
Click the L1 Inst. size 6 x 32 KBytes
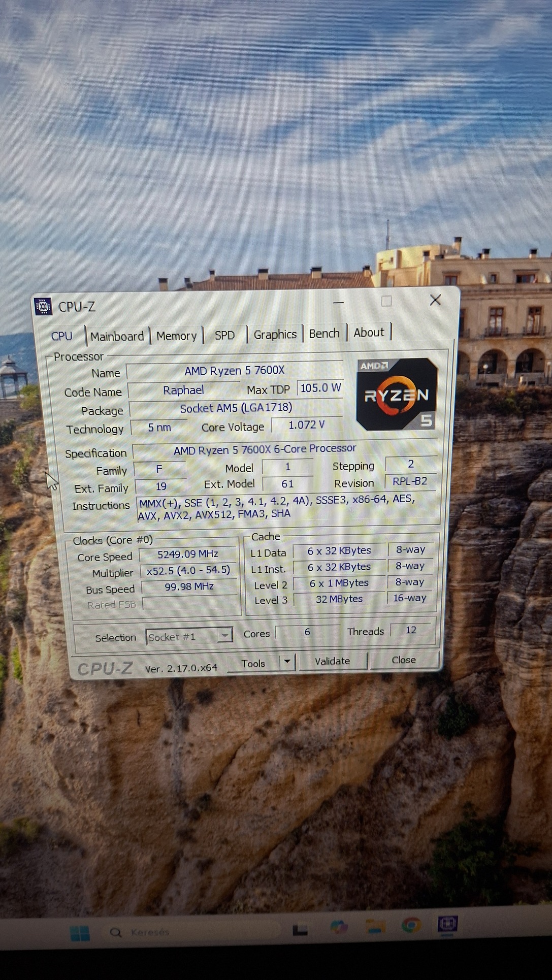click(340, 567)
